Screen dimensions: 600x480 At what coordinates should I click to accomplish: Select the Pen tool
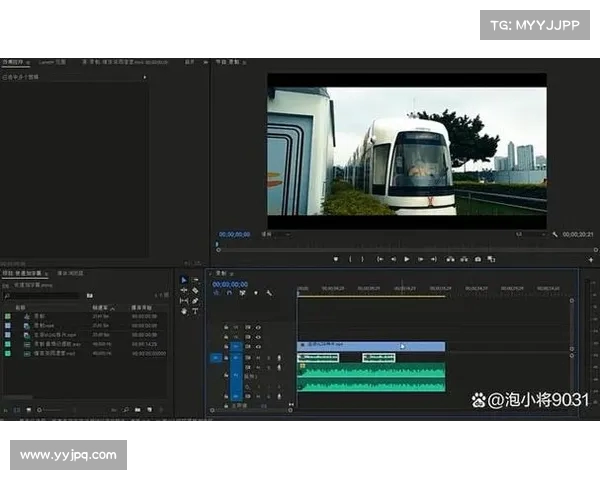pyautogui.click(x=195, y=301)
